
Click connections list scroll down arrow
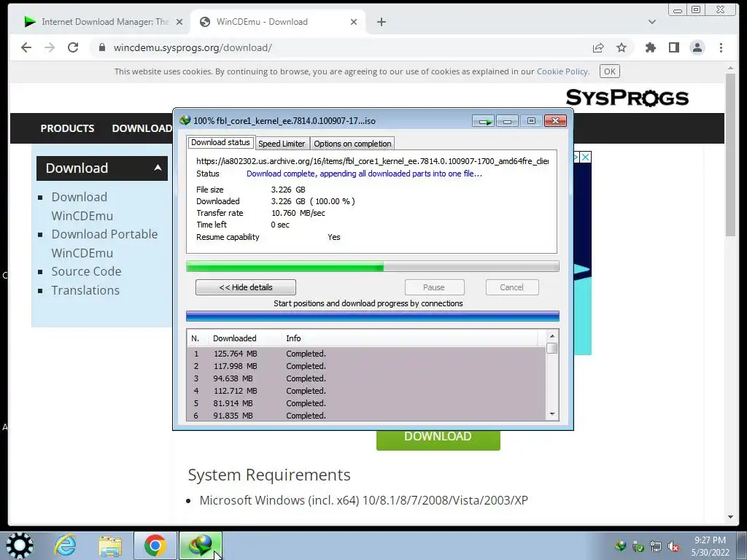pos(552,414)
